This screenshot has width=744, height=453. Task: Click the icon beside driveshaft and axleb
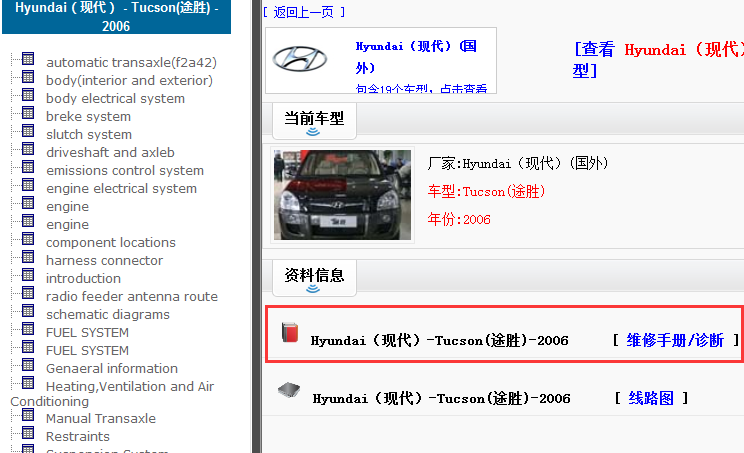click(28, 148)
